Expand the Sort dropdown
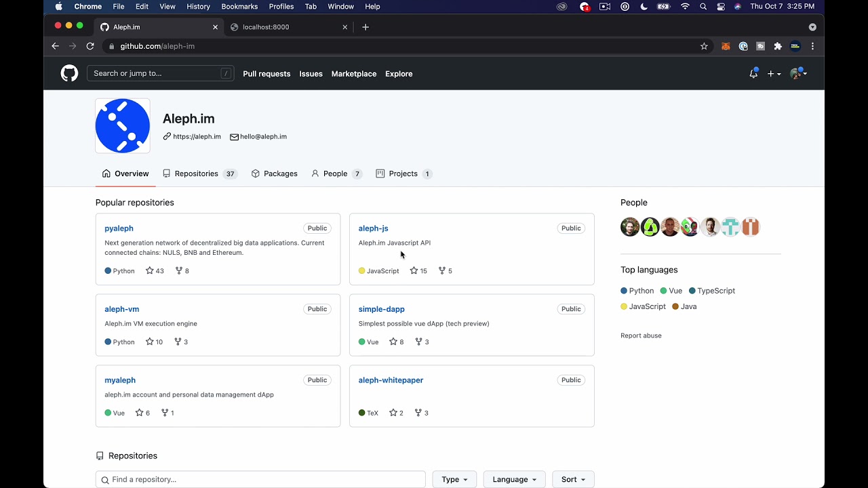The height and width of the screenshot is (488, 868). pyautogui.click(x=573, y=479)
